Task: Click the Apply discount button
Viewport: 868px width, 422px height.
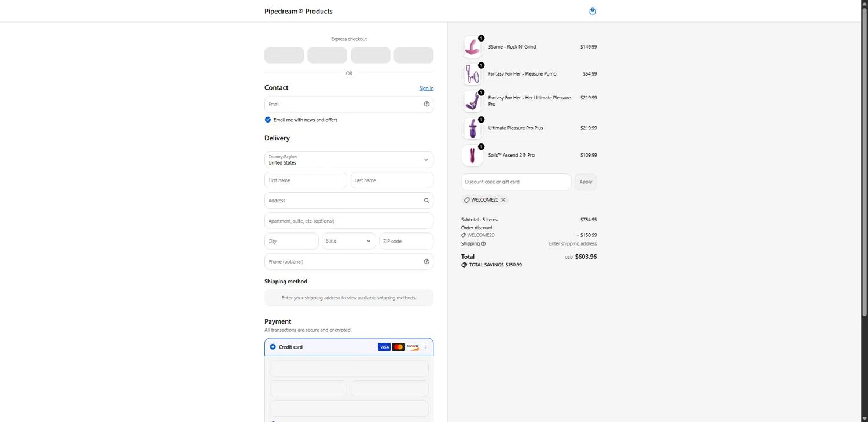Action: (586, 182)
